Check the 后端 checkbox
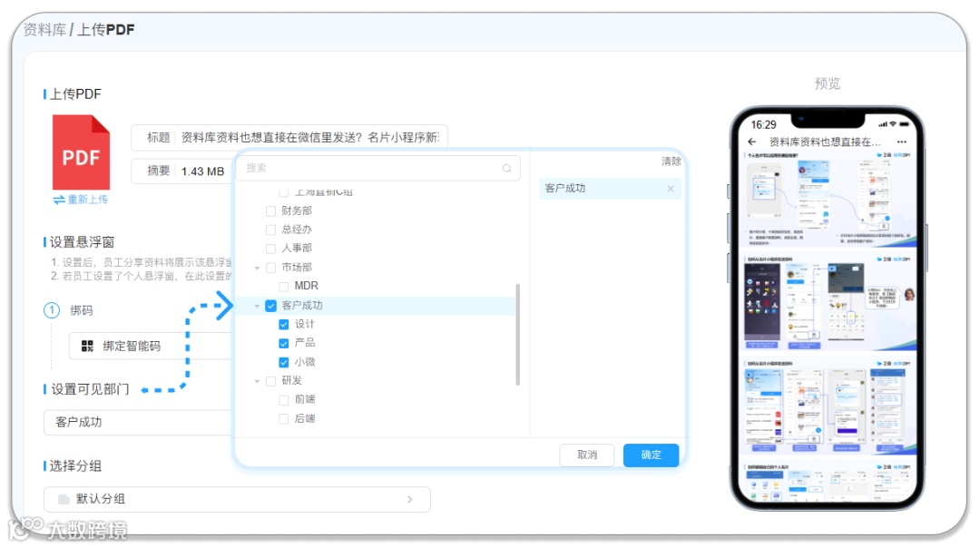The image size is (980, 548). (284, 419)
